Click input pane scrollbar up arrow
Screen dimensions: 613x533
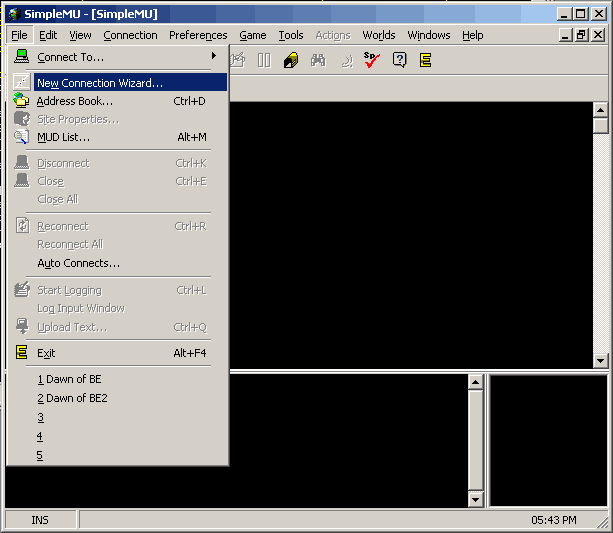[475, 382]
